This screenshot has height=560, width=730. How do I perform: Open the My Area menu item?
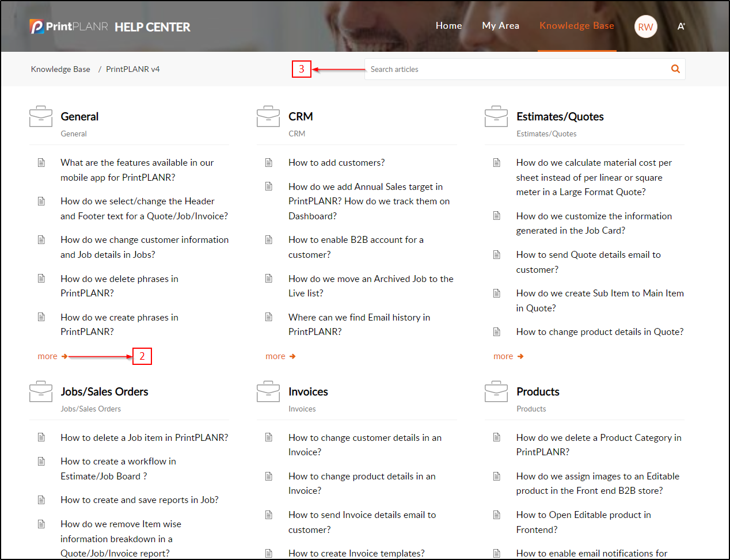[x=500, y=26]
